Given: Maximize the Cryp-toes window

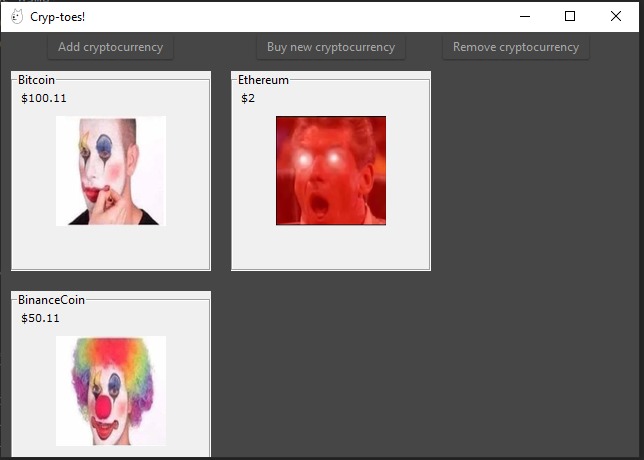Looking at the screenshot, I should pos(570,16).
